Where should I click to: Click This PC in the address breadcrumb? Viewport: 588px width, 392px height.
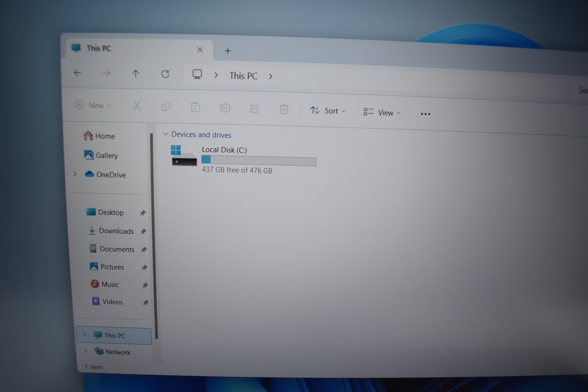pos(243,76)
